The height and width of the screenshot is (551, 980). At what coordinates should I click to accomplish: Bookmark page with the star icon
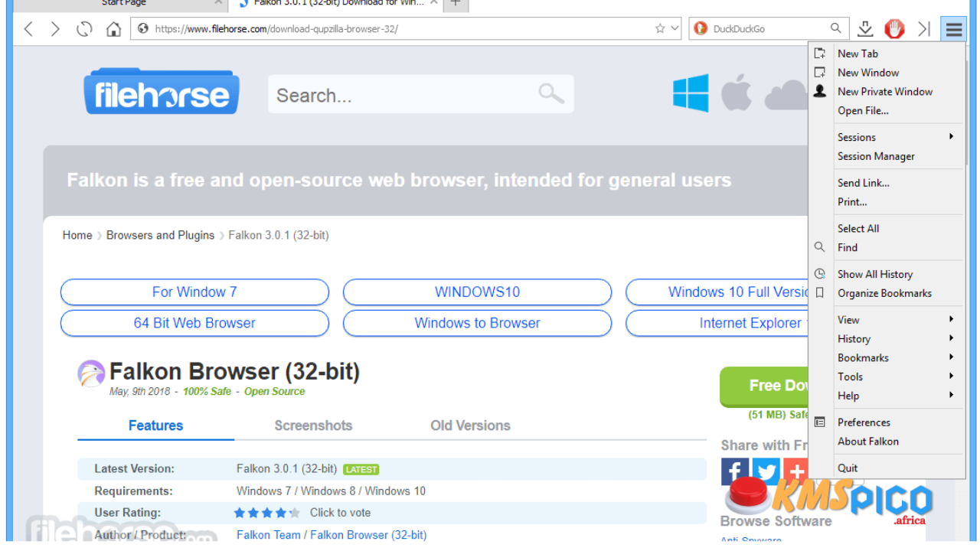pyautogui.click(x=660, y=29)
